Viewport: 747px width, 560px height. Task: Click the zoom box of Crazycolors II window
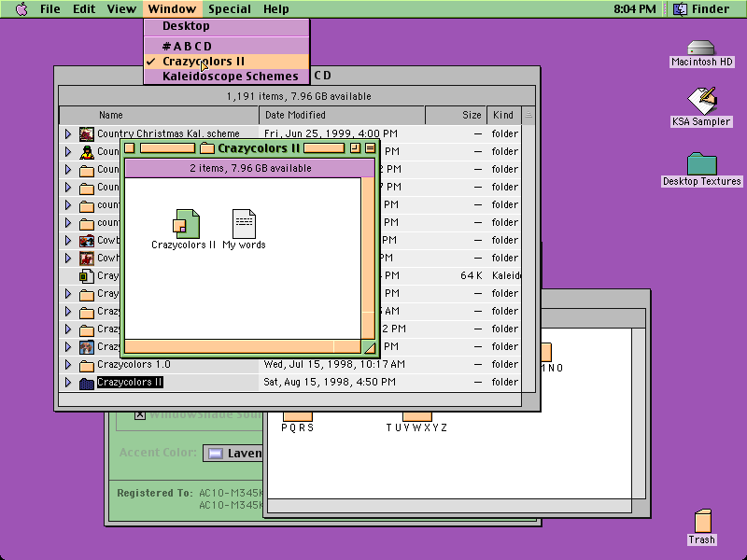coord(355,148)
